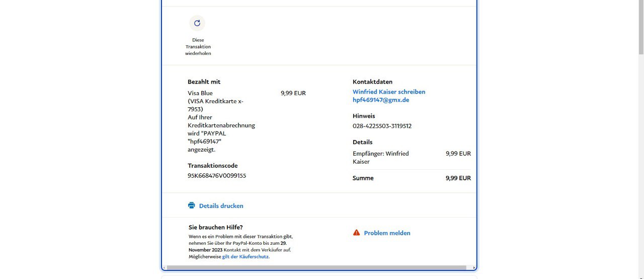644x279 pixels.
Task: Click the 'Visa Blue' payment method text
Action: pos(200,93)
